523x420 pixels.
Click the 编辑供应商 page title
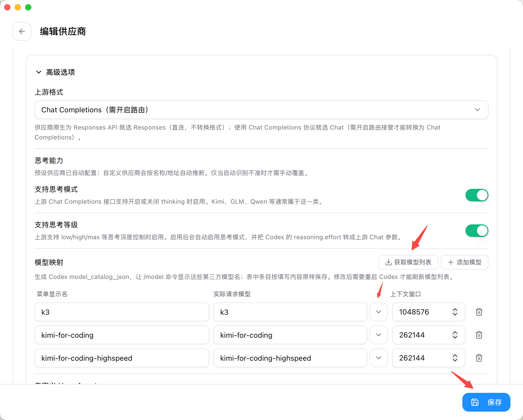coord(63,31)
